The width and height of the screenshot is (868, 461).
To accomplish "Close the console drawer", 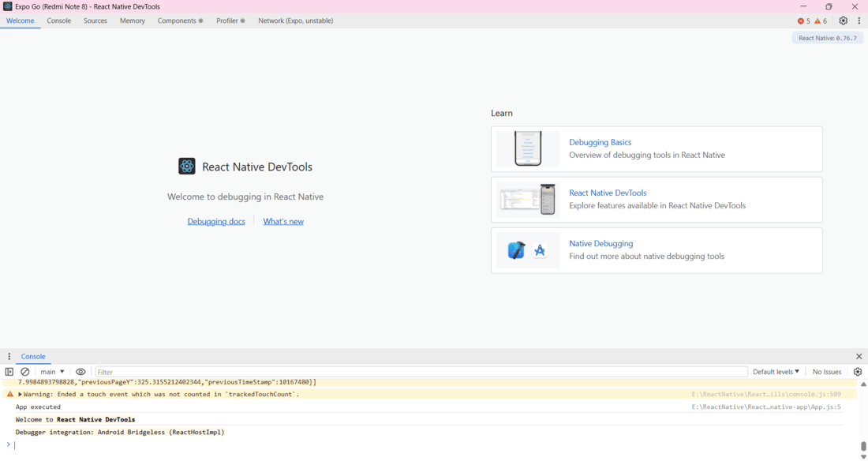I will click(x=859, y=356).
